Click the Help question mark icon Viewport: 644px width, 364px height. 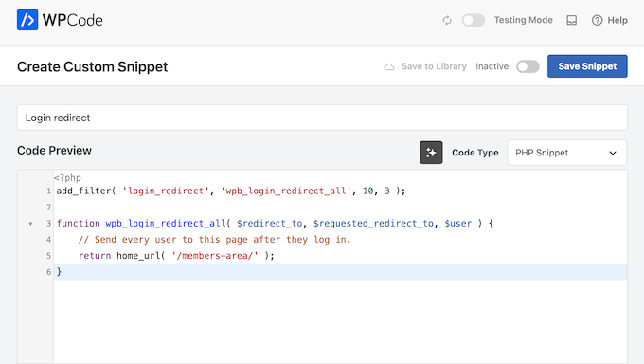pos(598,20)
